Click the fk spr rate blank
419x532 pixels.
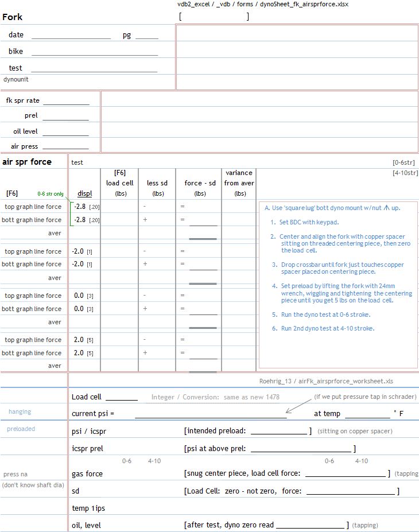tap(66, 102)
